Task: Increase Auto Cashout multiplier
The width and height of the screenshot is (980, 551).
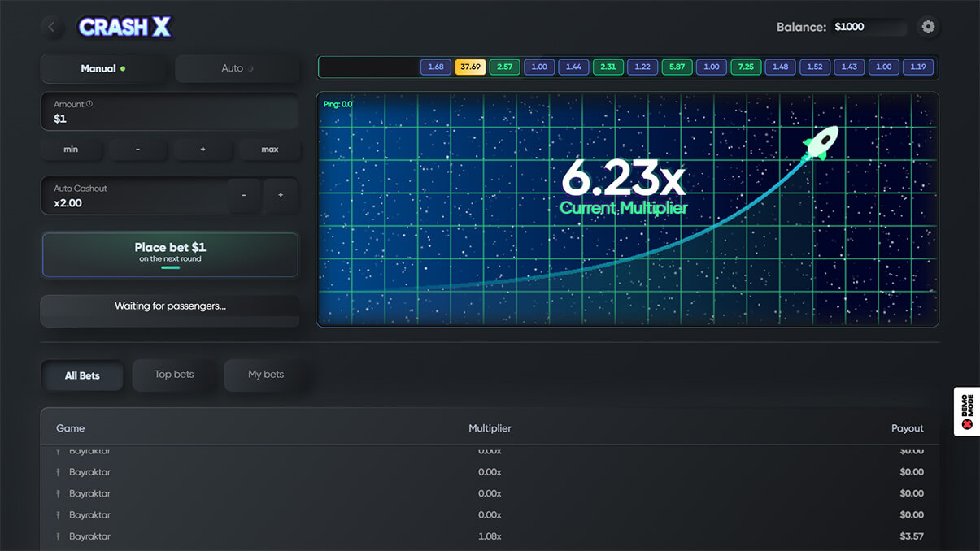Action: [x=281, y=196]
